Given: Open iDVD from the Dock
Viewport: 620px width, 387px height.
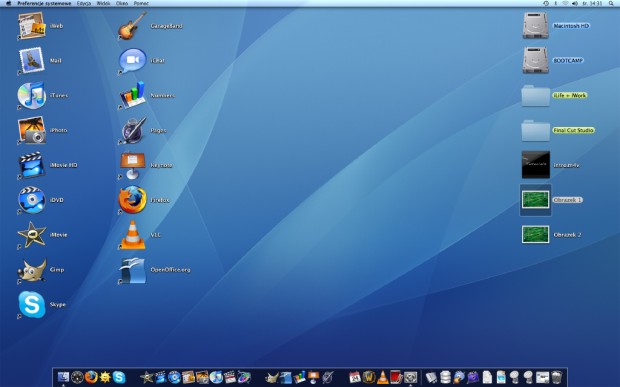Looking at the screenshot, I should (174, 377).
